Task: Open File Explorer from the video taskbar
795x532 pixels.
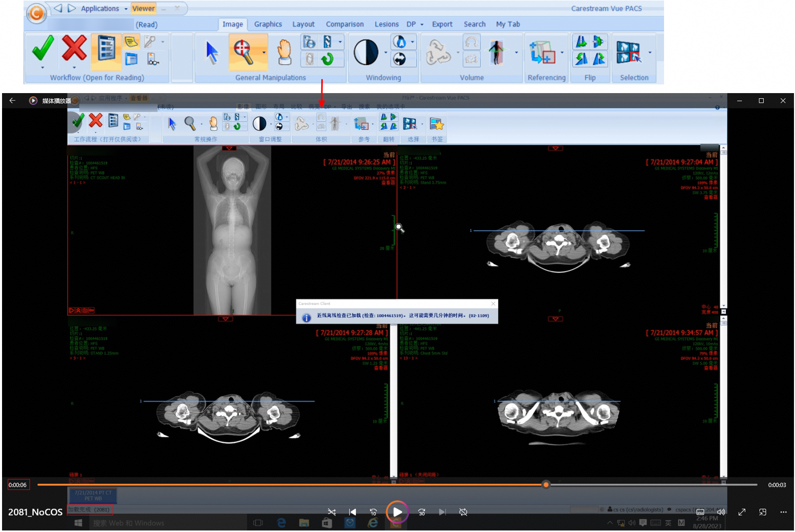Action: [304, 523]
